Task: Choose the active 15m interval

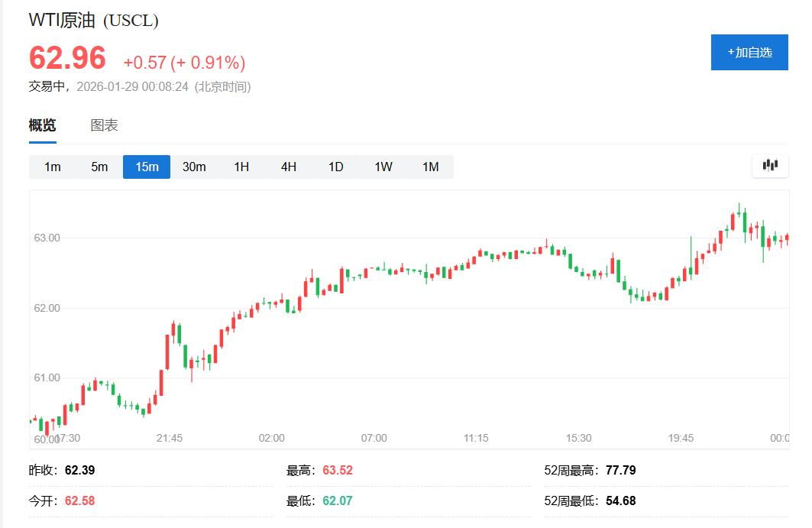Action: click(147, 167)
